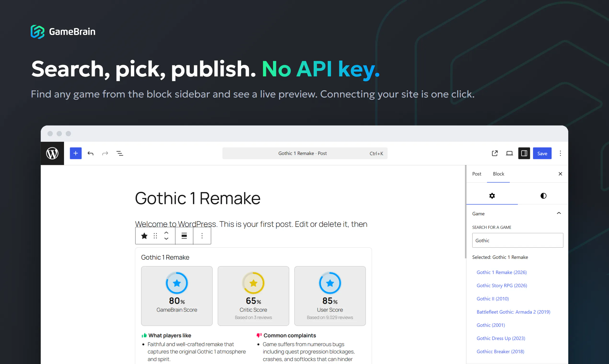Collapse the Game panel chevron
This screenshot has width=609, height=364.
click(559, 213)
